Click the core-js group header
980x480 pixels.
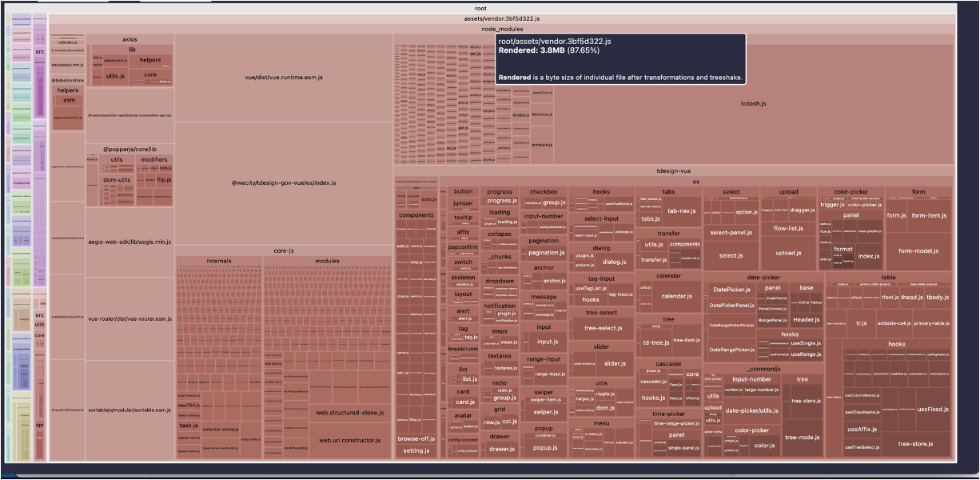(285, 250)
